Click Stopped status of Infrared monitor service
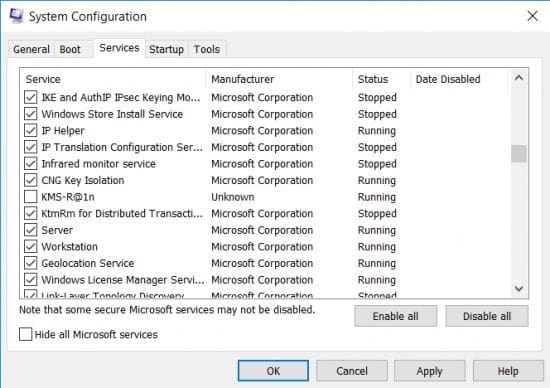The height and width of the screenshot is (388, 550). (x=377, y=164)
